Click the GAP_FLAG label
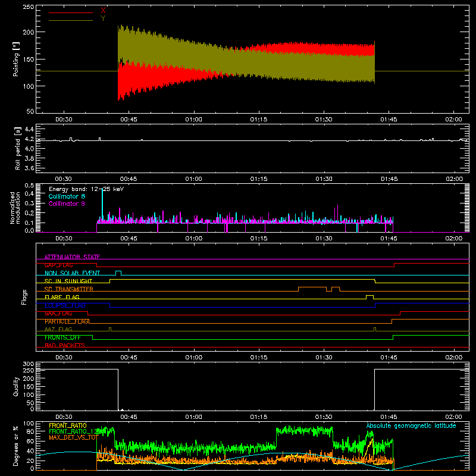This screenshot has width=476, height=476. (x=58, y=265)
